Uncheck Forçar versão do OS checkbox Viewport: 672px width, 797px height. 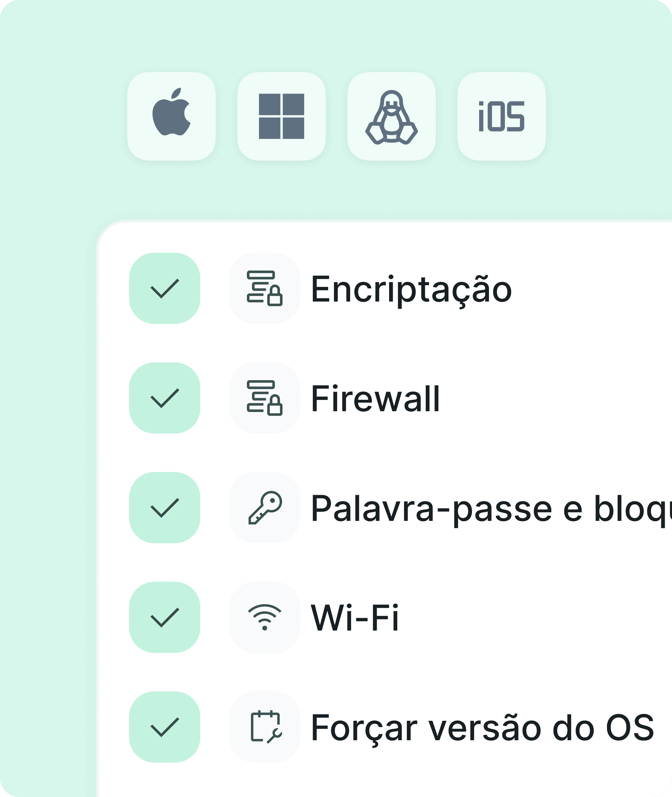164,727
